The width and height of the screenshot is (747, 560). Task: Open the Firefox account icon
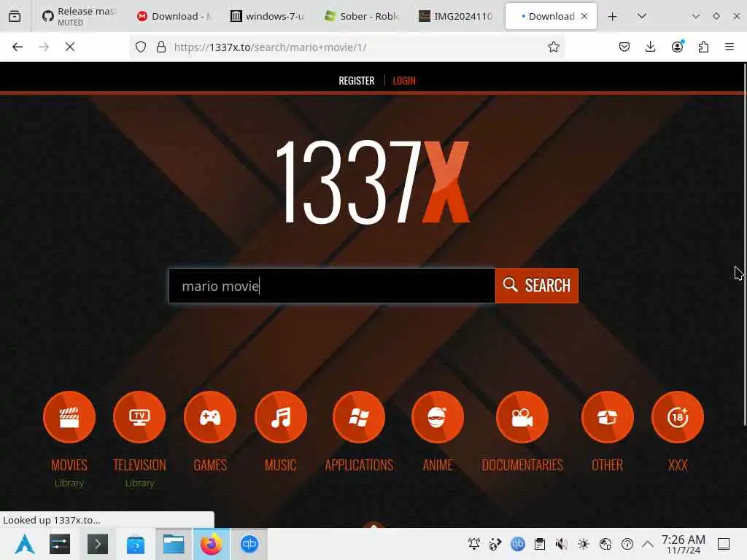point(677,47)
